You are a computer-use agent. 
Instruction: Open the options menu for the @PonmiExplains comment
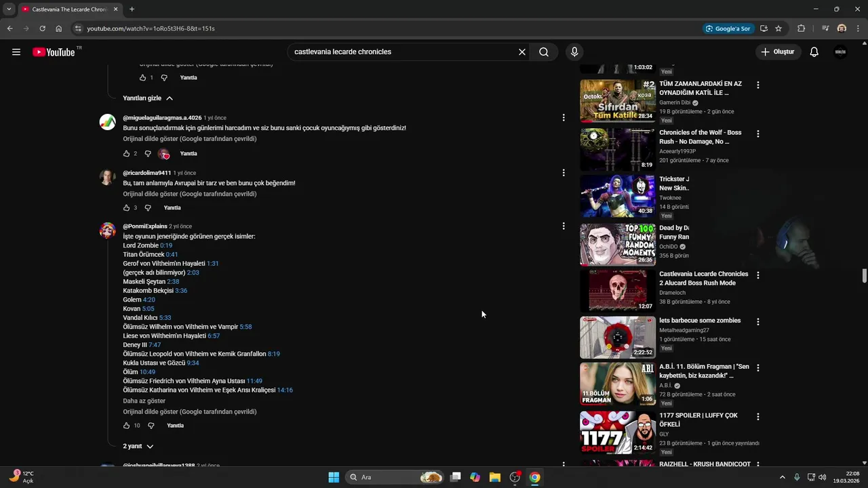click(x=564, y=226)
